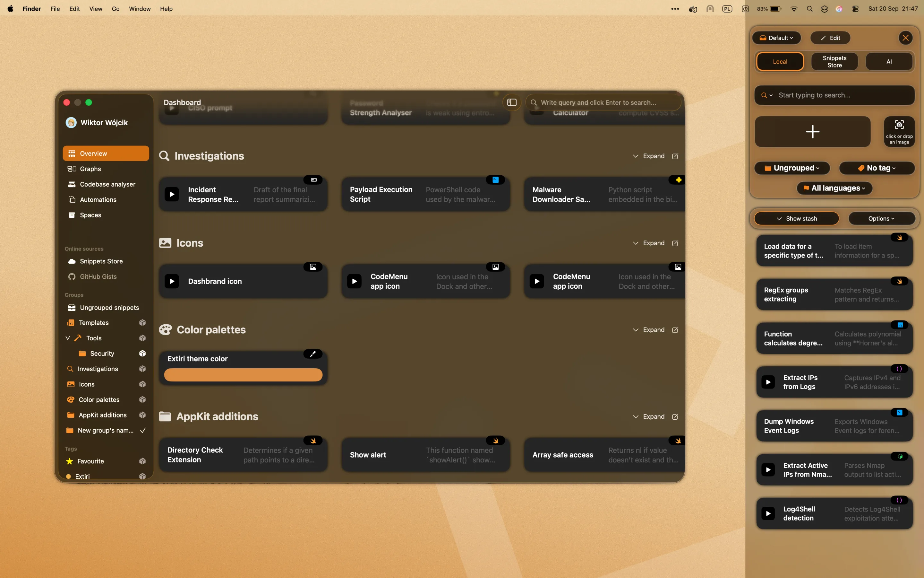Click the cube icon beside Color palettes group

[x=142, y=399]
